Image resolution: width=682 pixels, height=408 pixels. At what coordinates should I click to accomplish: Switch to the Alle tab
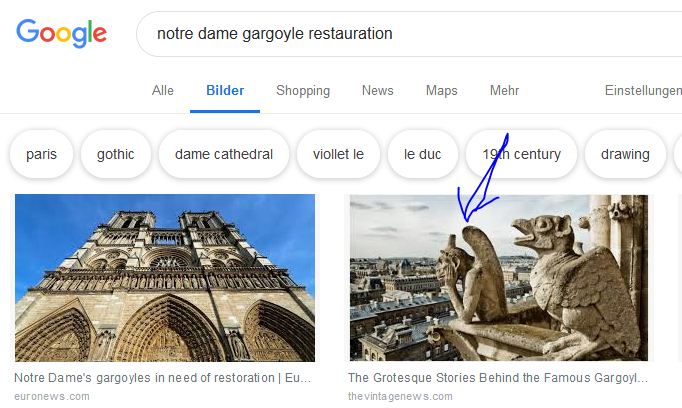pos(163,91)
